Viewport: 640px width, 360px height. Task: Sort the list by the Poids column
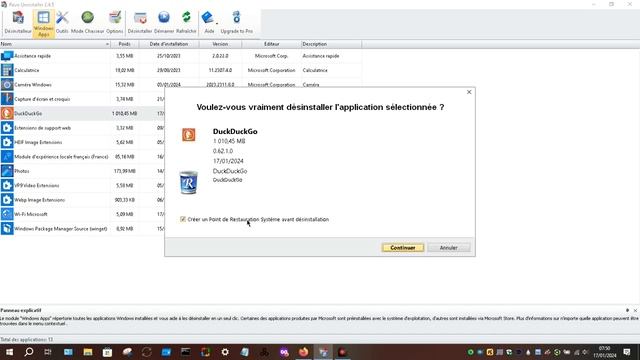(x=124, y=44)
